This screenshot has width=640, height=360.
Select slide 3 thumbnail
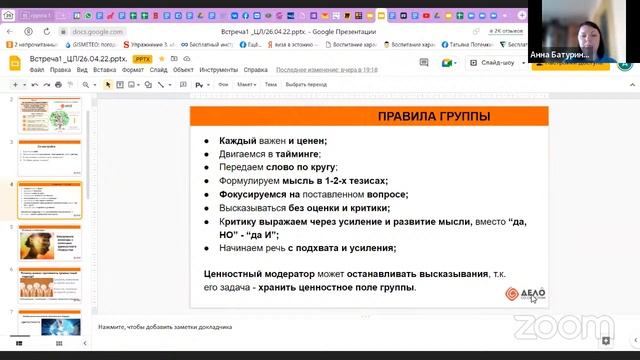point(49,158)
